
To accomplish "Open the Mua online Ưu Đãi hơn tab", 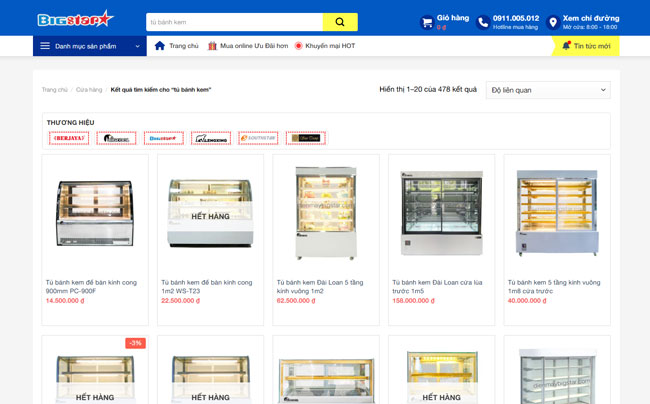I will click(253, 46).
